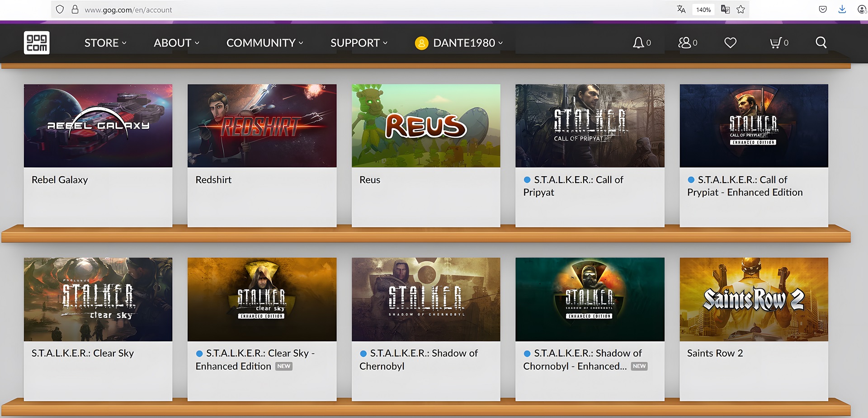Click the translation extension icon in address bar
Image resolution: width=868 pixels, height=418 pixels.
tap(725, 9)
